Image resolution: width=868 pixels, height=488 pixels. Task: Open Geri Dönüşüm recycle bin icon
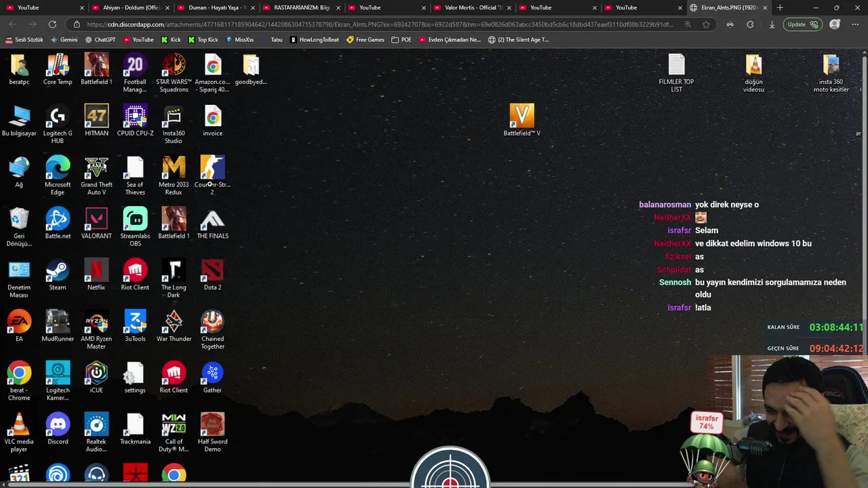(19, 228)
